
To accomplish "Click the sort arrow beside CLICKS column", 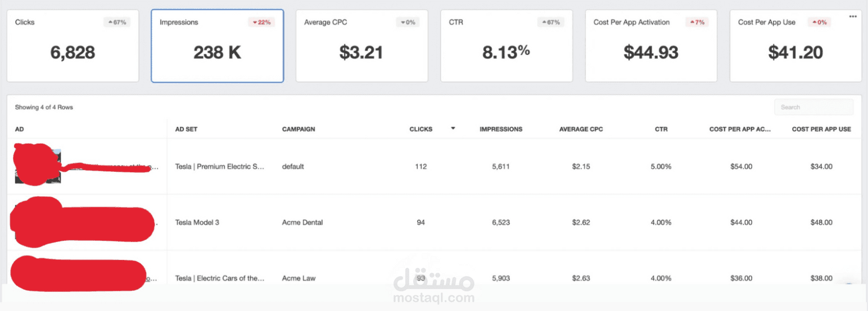I will pyautogui.click(x=453, y=129).
